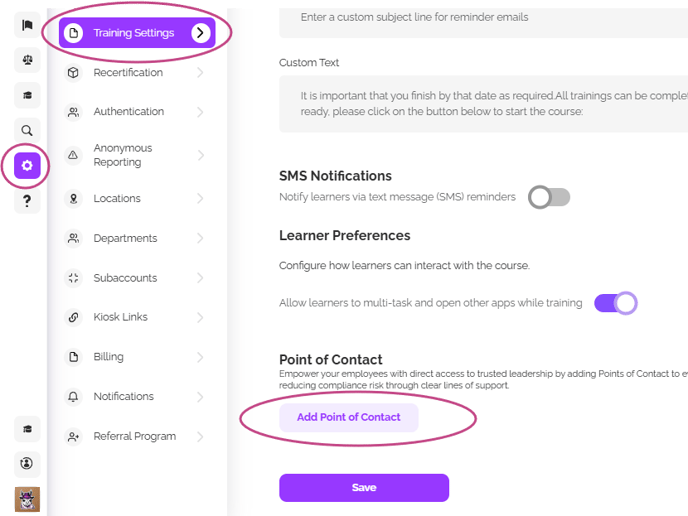Open the flag icon in left rail
The height and width of the screenshot is (516, 688).
[27, 25]
